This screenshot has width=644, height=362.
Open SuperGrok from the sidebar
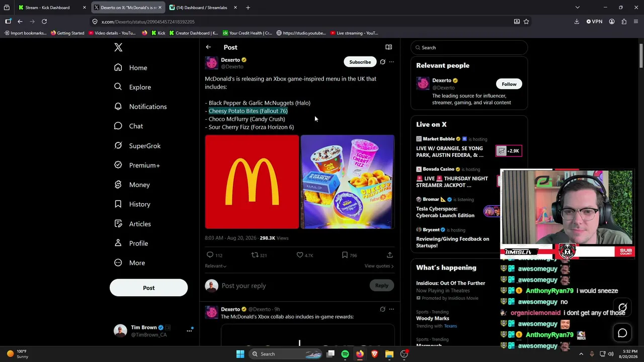(x=137, y=146)
